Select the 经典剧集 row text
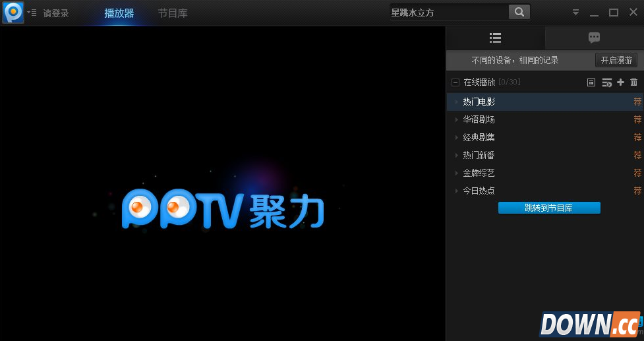The width and height of the screenshot is (644, 341). (x=479, y=137)
